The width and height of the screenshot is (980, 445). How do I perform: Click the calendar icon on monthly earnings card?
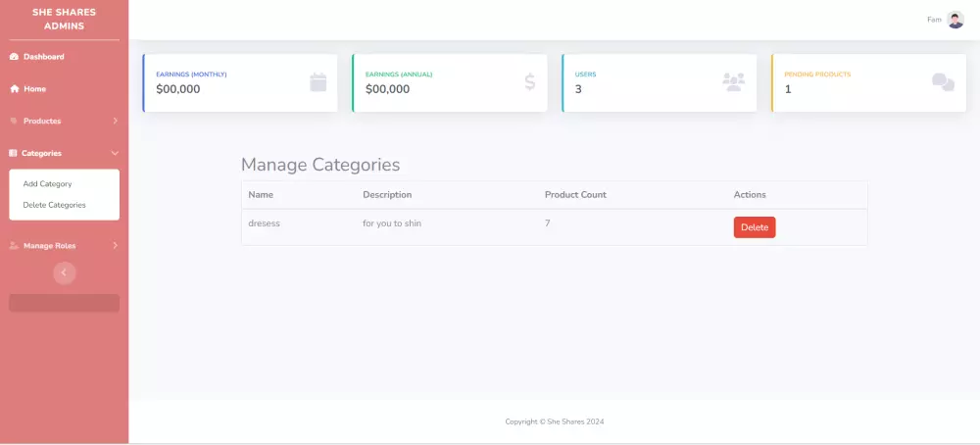[318, 82]
